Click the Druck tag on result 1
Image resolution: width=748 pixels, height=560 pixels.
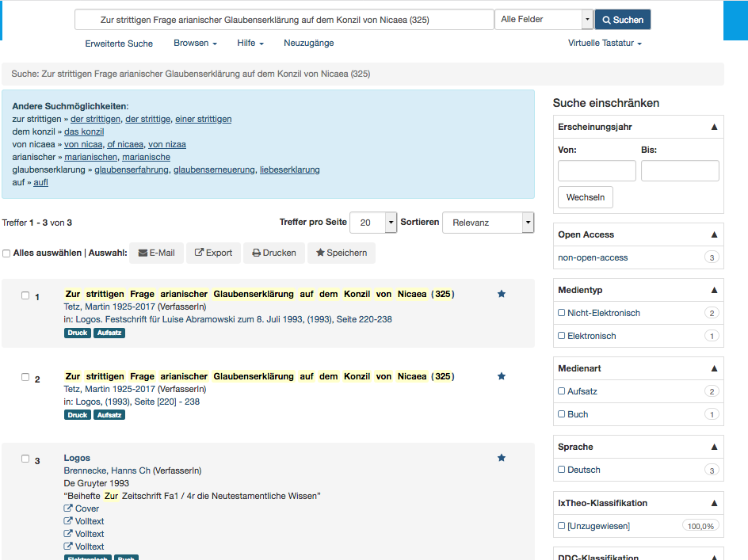(78, 333)
